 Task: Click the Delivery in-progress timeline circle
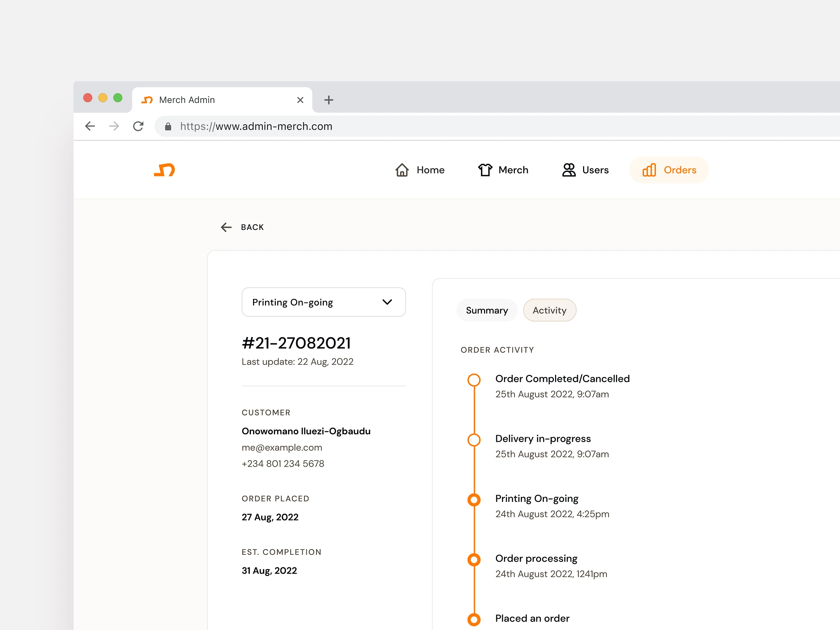[x=474, y=440]
